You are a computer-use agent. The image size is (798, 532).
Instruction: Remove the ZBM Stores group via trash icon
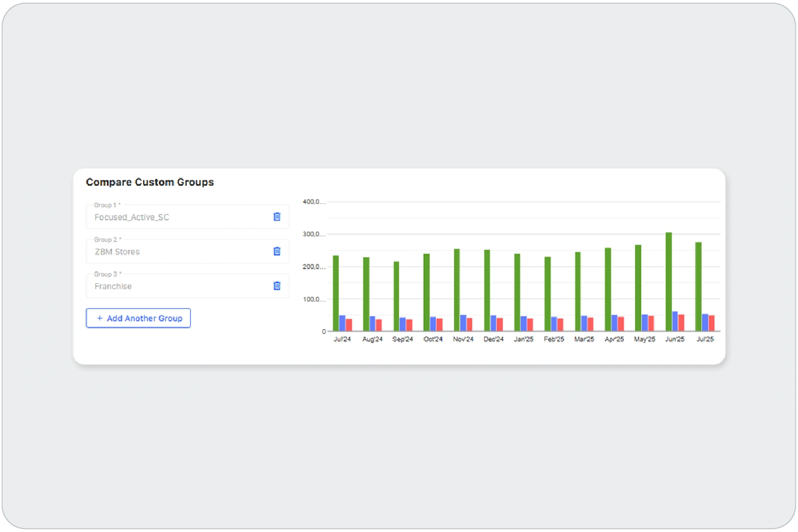click(277, 251)
